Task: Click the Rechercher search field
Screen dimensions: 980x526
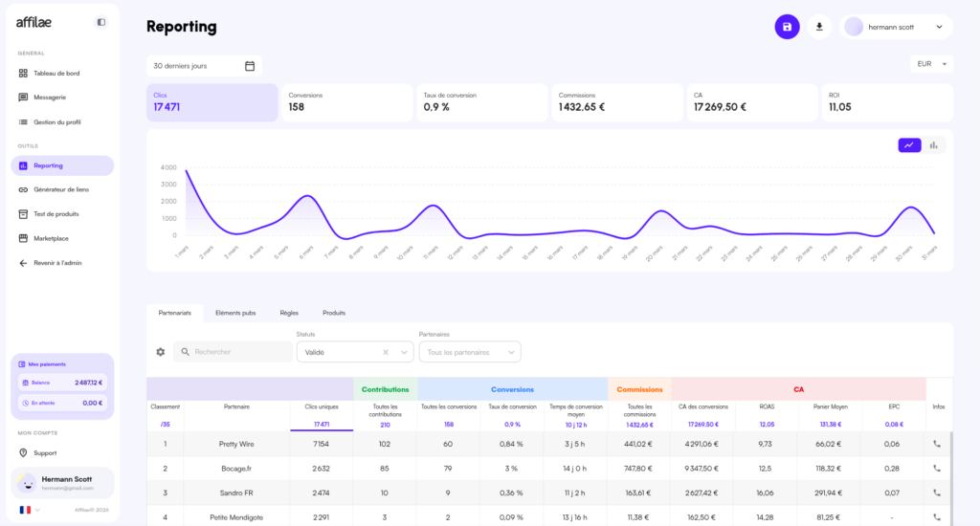Action: pyautogui.click(x=239, y=352)
